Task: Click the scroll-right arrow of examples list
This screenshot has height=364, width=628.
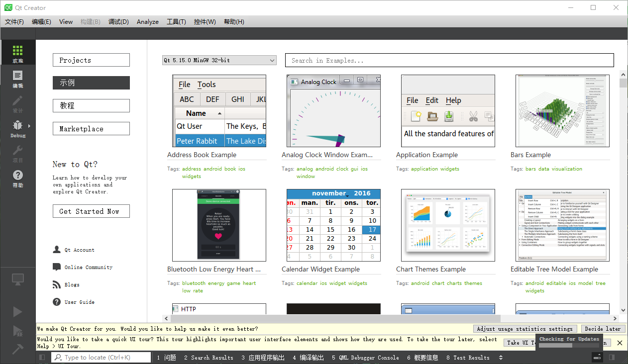Action: tap(615, 318)
